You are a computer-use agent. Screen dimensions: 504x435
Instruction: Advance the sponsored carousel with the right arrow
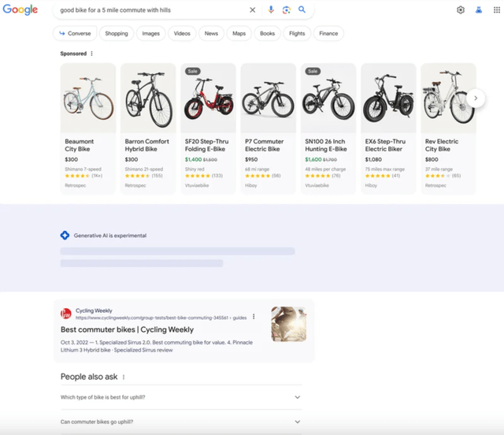pyautogui.click(x=476, y=99)
